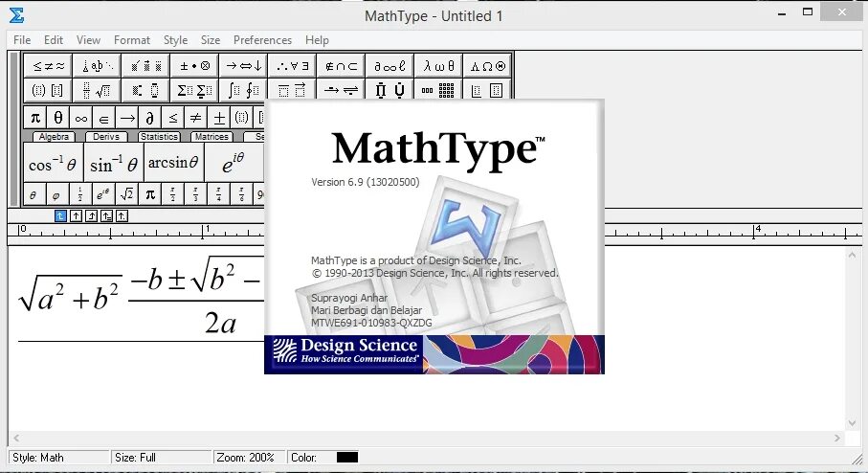Click the Size: Full status field
Viewport: 868px width, 473px height.
162,458
